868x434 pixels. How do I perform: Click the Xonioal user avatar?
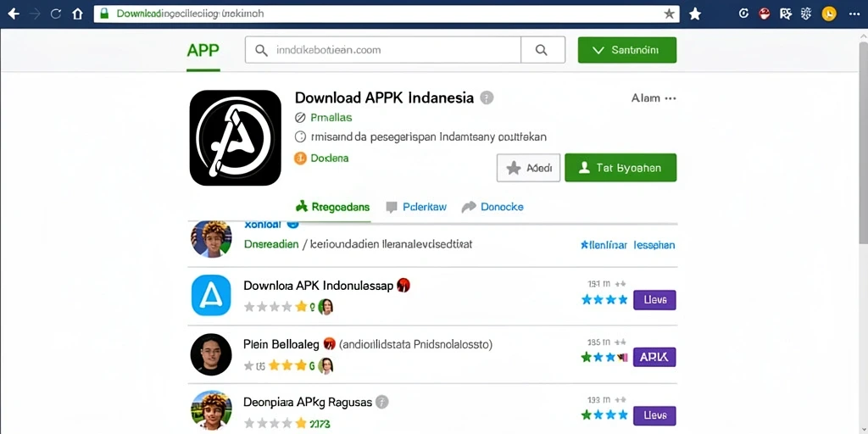211,239
